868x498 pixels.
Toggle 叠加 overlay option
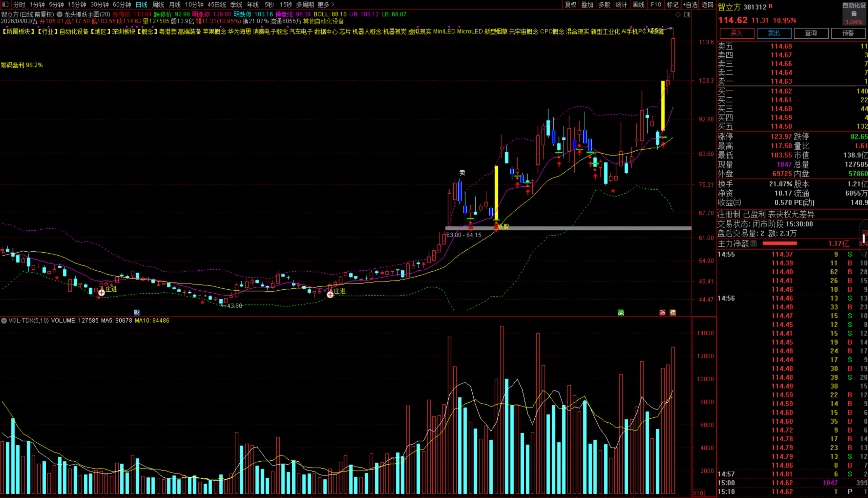(587, 4)
